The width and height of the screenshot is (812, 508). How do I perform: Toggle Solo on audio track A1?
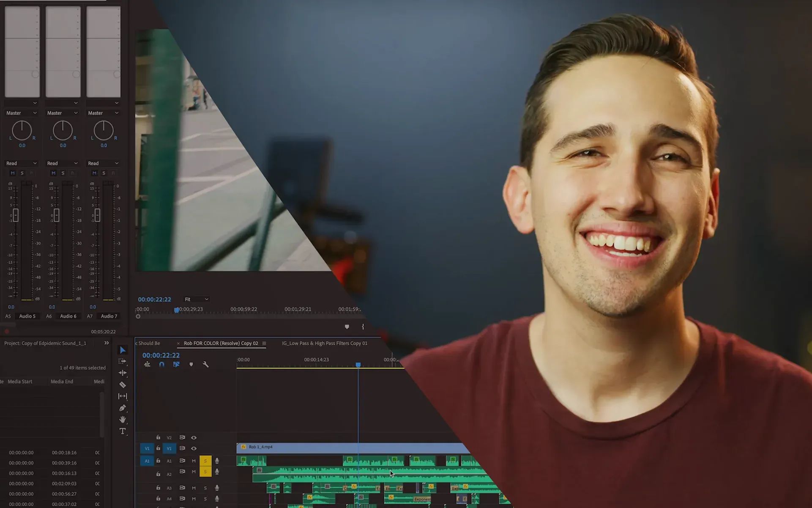(x=205, y=461)
